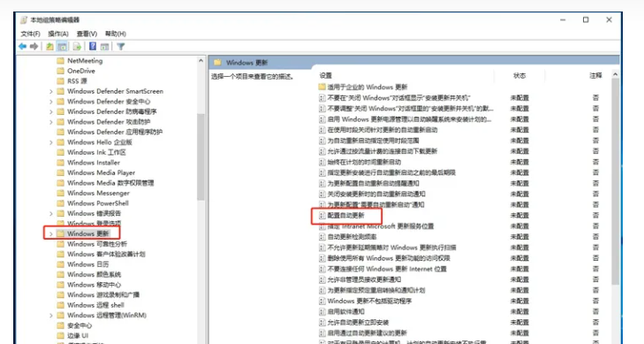The image size is (644, 344).
Task: Click the tree pane scrollbar thumb
Action: [x=201, y=157]
